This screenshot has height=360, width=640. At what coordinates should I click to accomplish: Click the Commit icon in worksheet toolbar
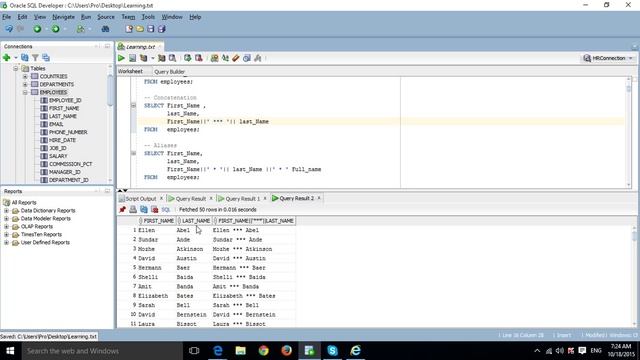[187, 58]
